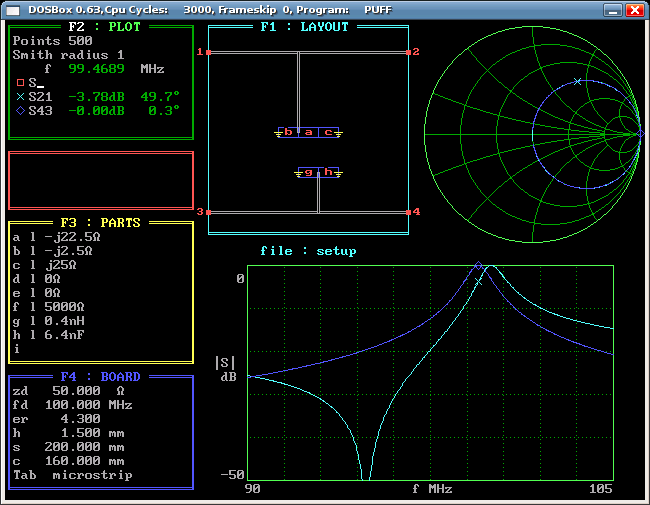Click the start frequency 90 label

(x=252, y=489)
